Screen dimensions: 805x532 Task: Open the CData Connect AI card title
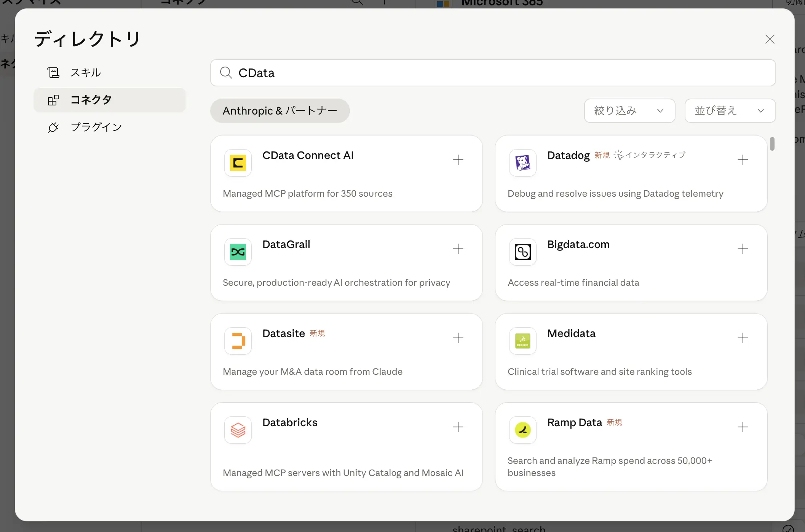tap(308, 155)
